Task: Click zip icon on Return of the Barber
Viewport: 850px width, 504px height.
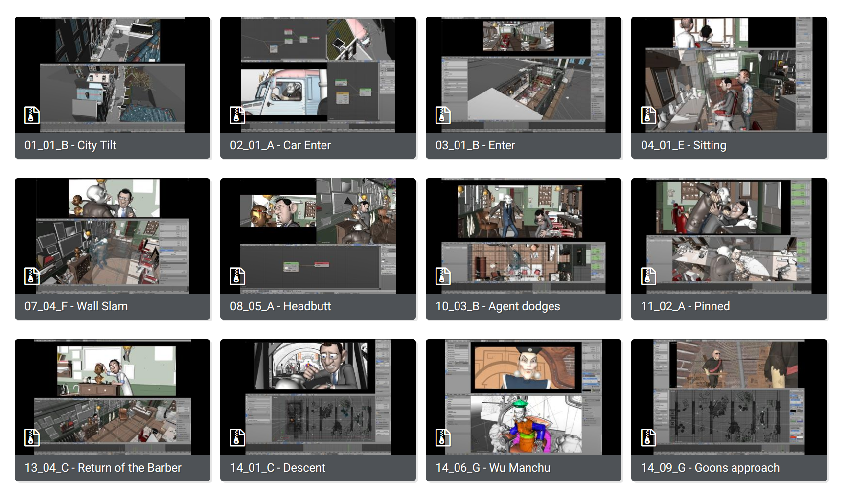Action: [32, 437]
